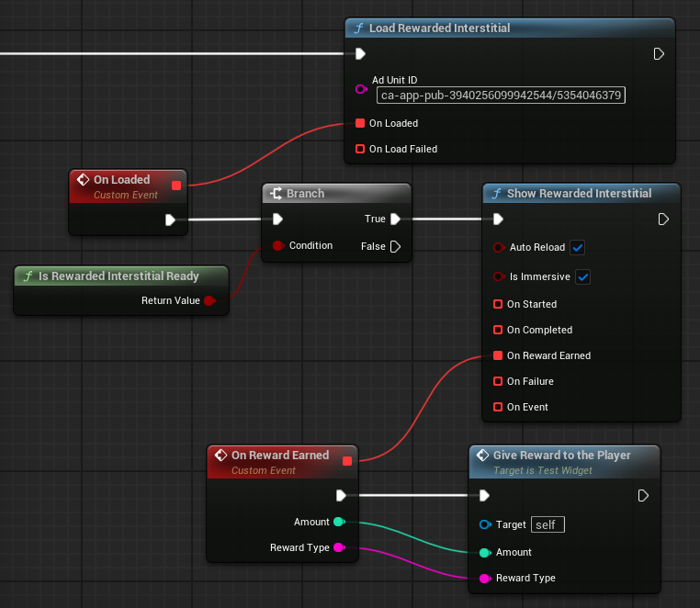Uncheck the Is Immersive checkbox
Viewport: 700px width, 608px height.
582,277
